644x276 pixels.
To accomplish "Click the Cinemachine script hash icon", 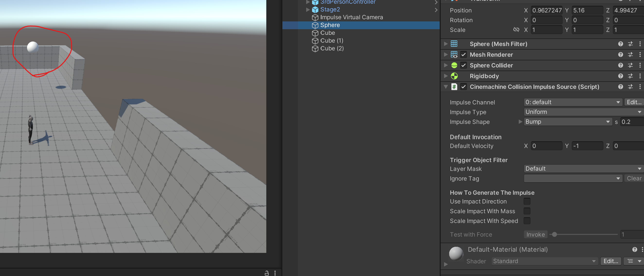I will (454, 87).
